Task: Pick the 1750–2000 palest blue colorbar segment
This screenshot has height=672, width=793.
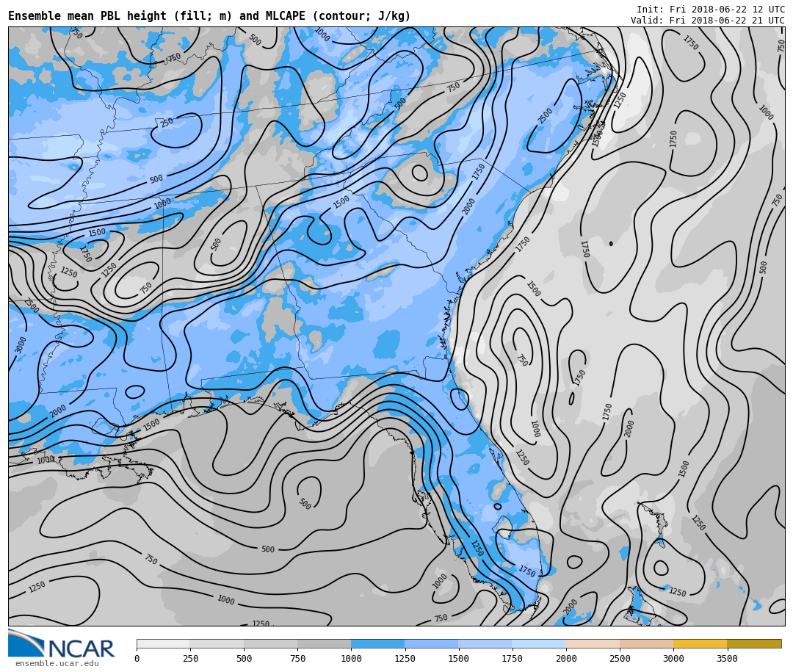Action: click(539, 643)
